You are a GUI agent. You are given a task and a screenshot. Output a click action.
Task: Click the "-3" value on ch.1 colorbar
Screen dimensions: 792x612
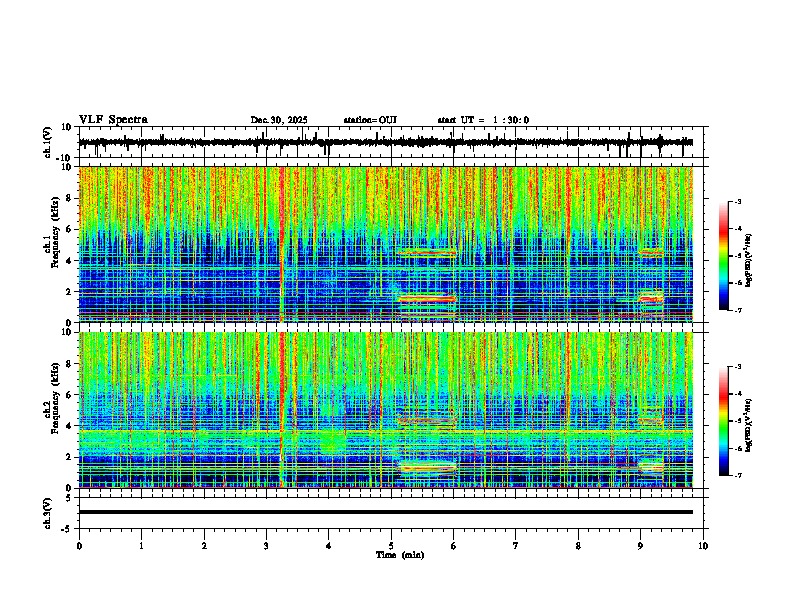point(737,201)
